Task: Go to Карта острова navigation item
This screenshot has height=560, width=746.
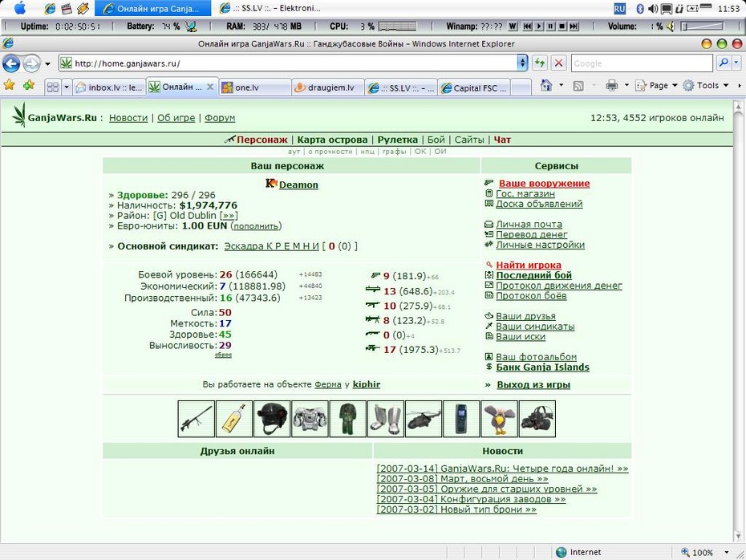Action: (x=332, y=140)
